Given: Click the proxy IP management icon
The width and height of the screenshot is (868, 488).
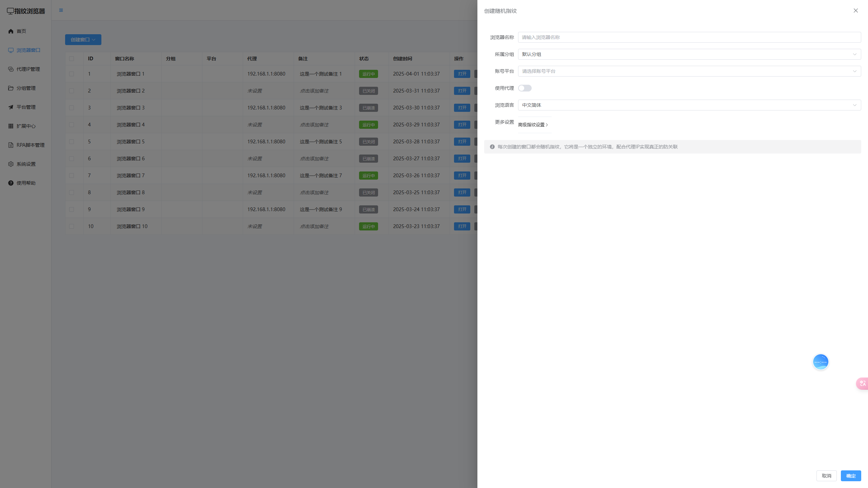Looking at the screenshot, I should [x=11, y=69].
